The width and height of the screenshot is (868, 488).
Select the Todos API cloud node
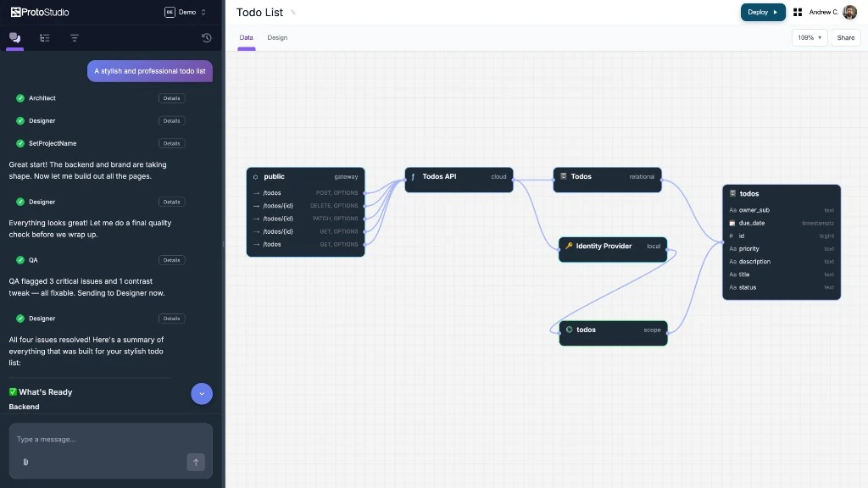point(459,180)
